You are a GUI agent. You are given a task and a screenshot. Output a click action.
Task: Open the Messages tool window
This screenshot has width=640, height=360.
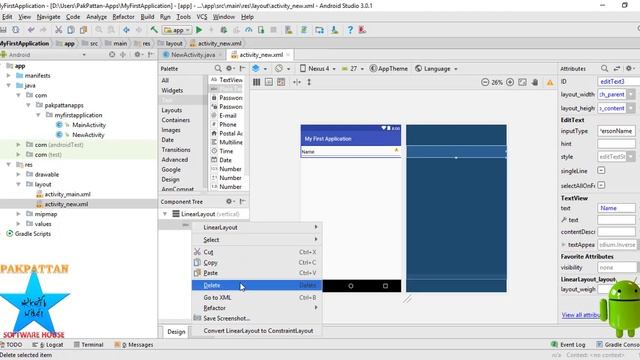(134, 344)
